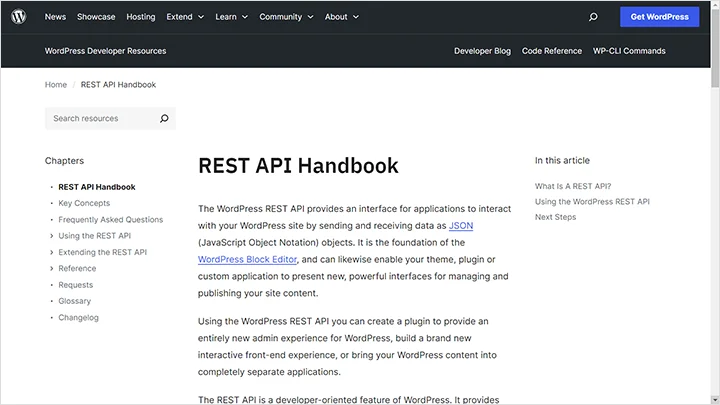Select REST API Handbook chapter
Screen dimensions: 720x405
coord(96,187)
